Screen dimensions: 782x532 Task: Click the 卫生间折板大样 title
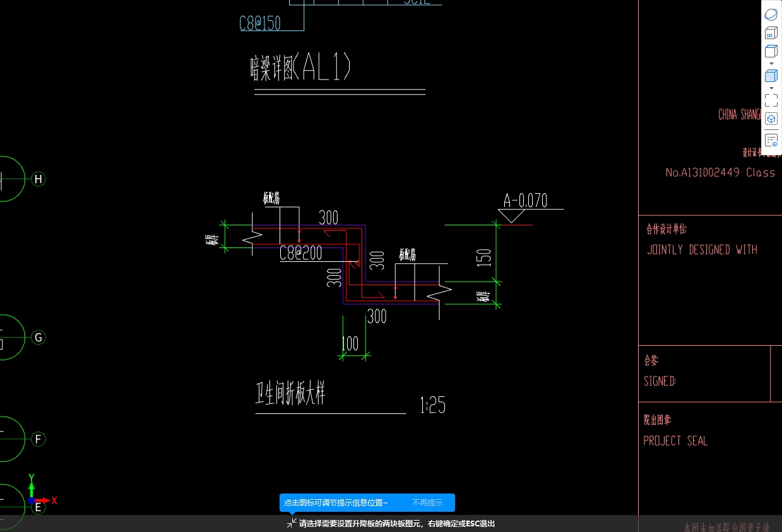point(290,393)
